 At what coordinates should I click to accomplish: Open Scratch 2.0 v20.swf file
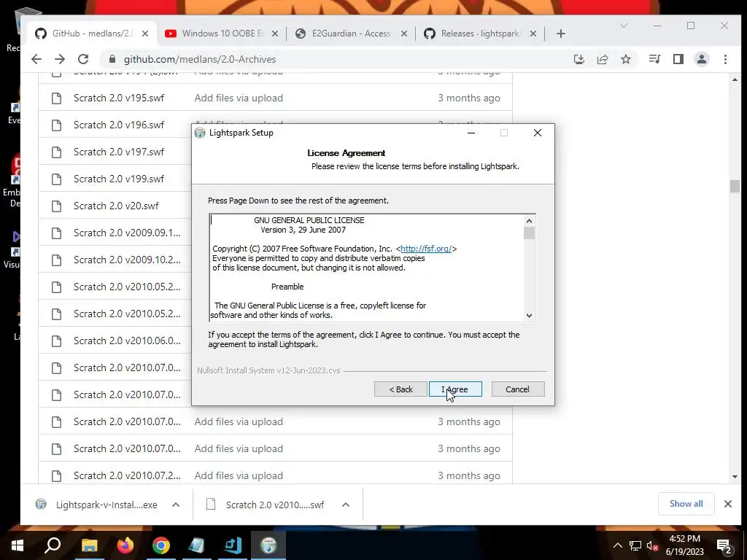116,206
